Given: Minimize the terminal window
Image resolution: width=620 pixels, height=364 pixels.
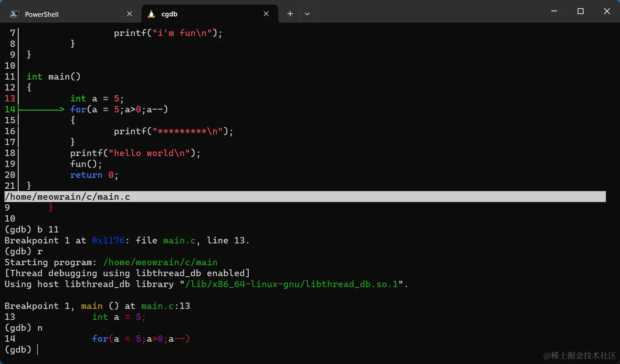Looking at the screenshot, I should coord(554,11).
